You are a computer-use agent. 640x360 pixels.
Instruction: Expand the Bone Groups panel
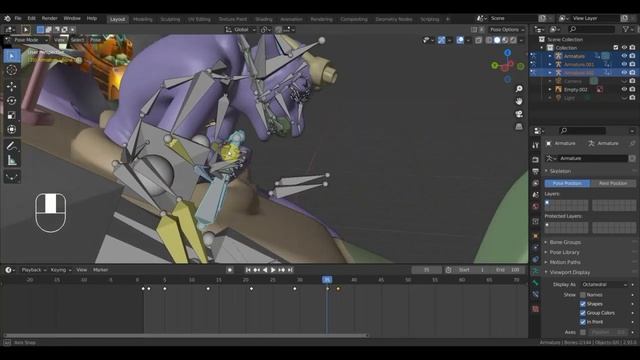565,242
